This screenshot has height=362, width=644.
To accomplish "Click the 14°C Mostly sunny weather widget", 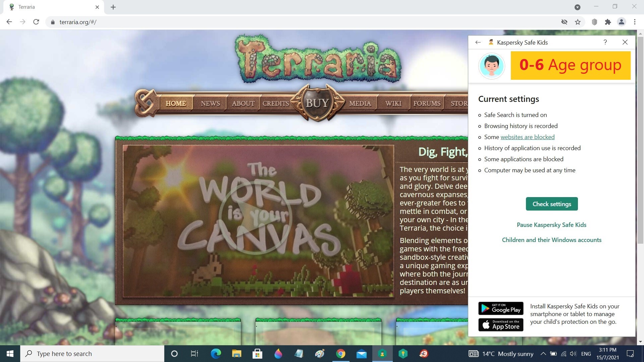I will 501,354.
